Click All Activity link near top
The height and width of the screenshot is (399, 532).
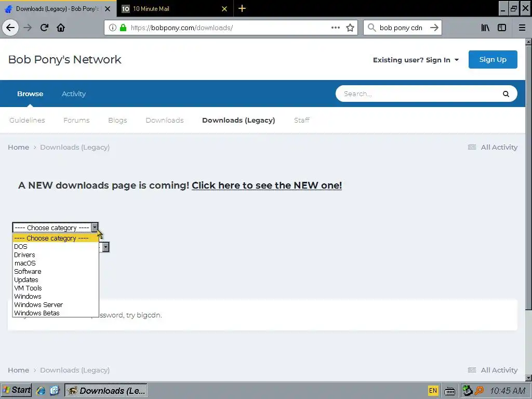(x=499, y=147)
